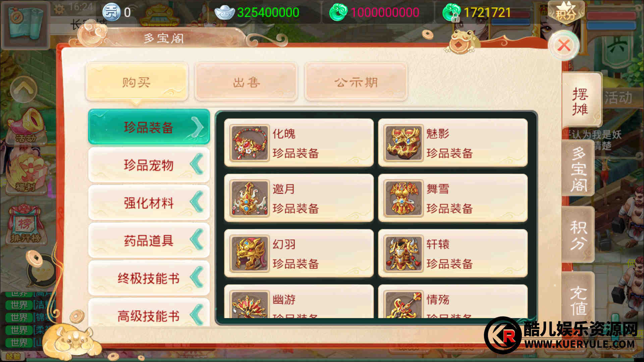Select the 化魄 bracelet equipment item

tap(299, 143)
